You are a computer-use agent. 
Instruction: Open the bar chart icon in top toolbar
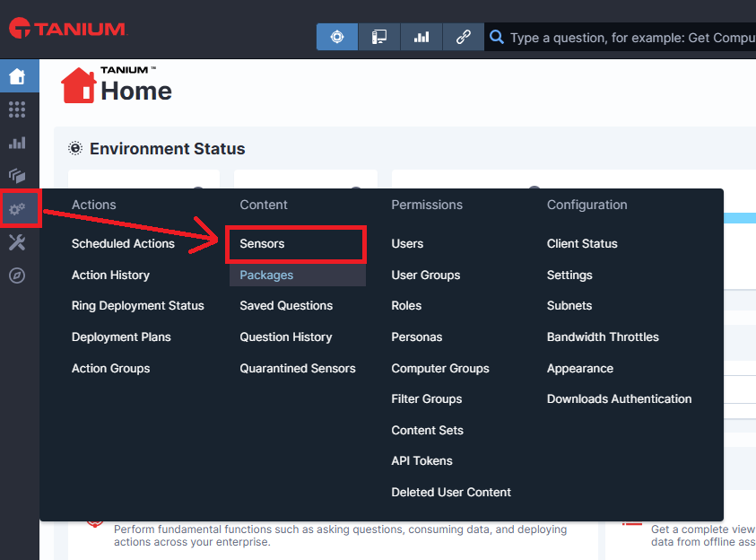tap(421, 37)
